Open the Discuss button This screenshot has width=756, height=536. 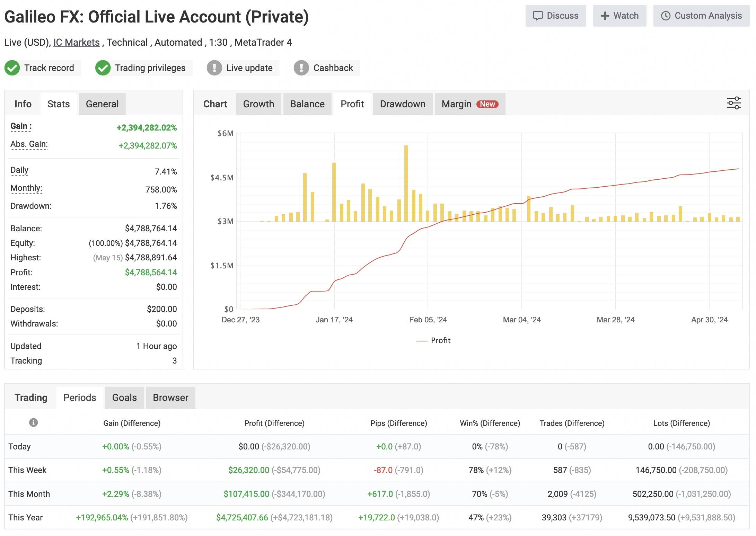tap(555, 16)
